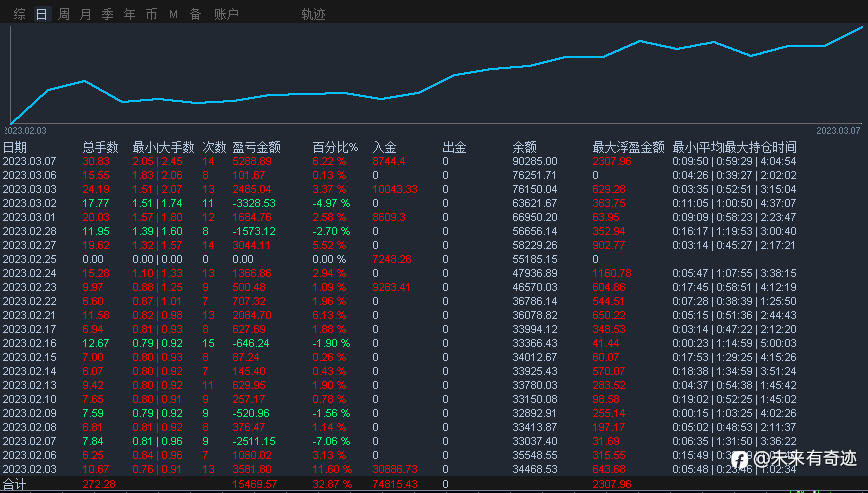
Task: Click the 余额 column header
Action: click(x=524, y=147)
